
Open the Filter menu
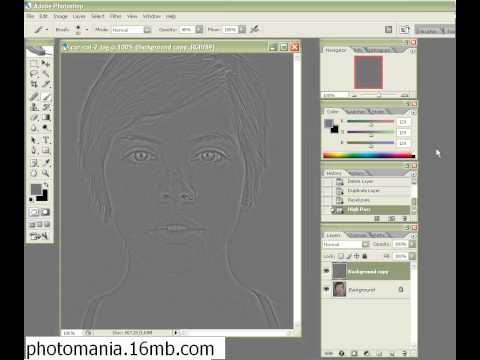pos(115,16)
